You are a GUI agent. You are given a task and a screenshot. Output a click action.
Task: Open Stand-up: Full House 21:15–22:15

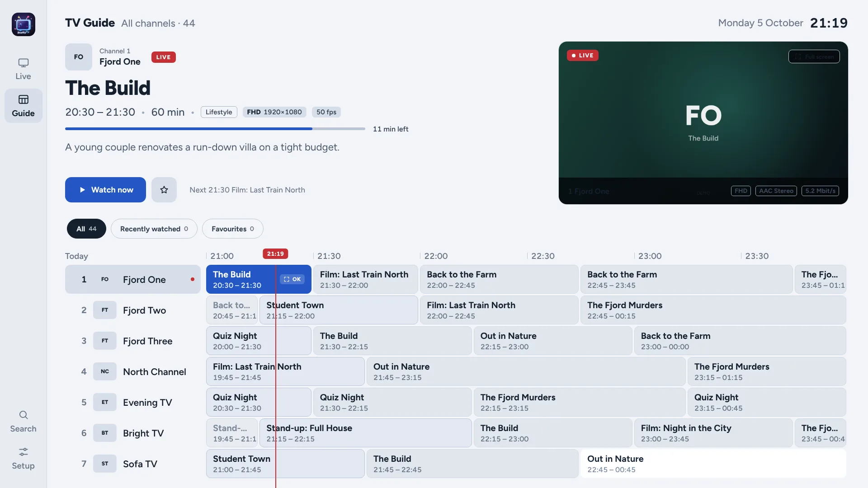[365, 433]
